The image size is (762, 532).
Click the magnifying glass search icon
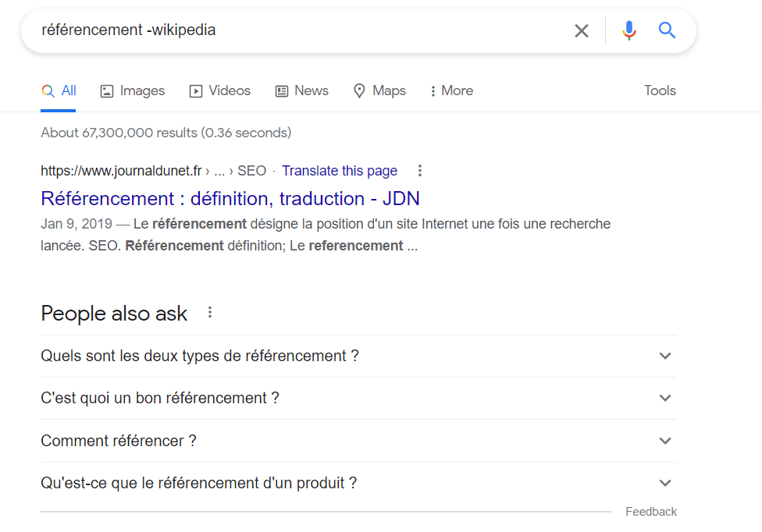[x=667, y=30]
